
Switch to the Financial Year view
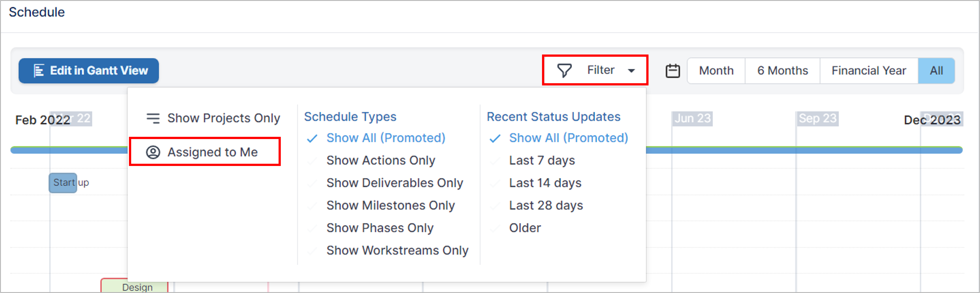pyautogui.click(x=869, y=71)
